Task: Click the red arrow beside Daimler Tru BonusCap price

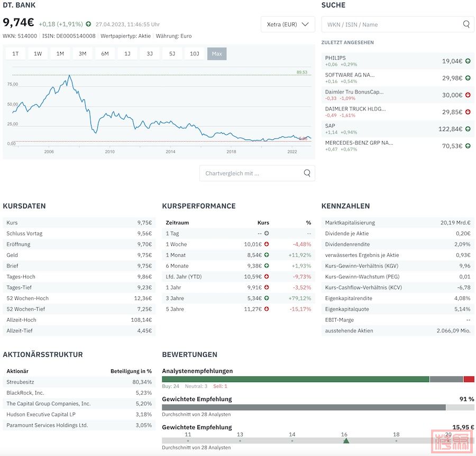Action: 468,95
